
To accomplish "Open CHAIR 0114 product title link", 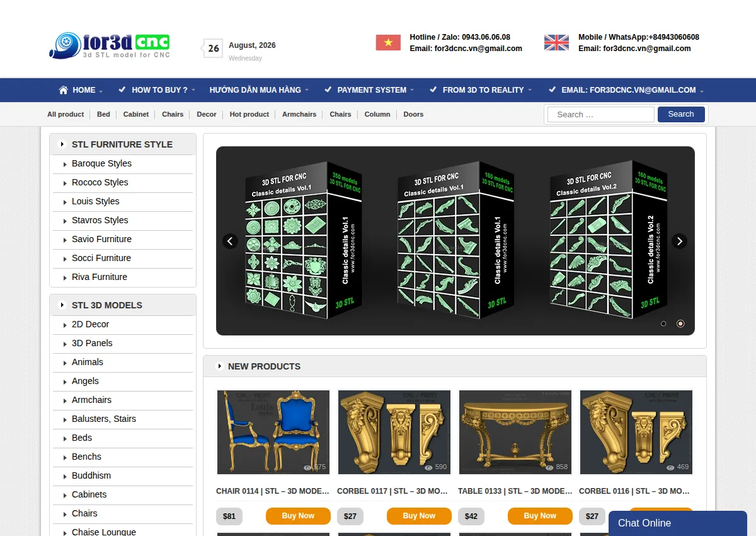I will (273, 491).
